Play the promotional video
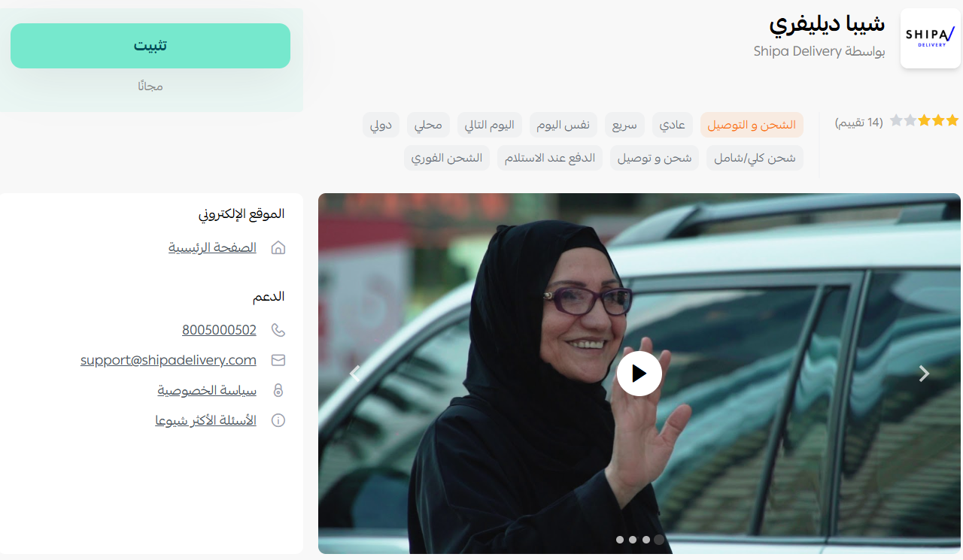The height and width of the screenshot is (560, 963). [639, 374]
